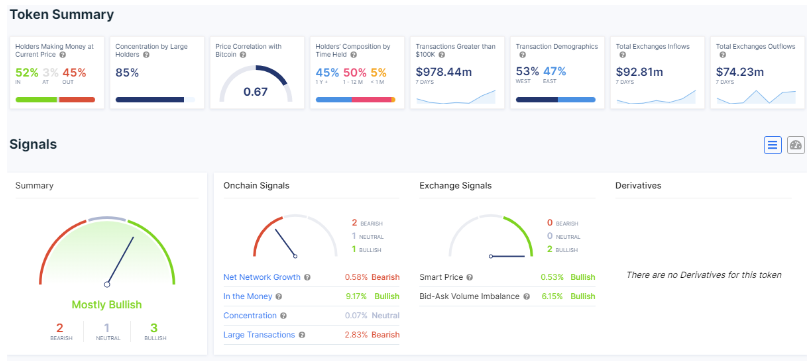Click the 9.17% Bullish In the Money value
811x361 pixels.
click(372, 296)
